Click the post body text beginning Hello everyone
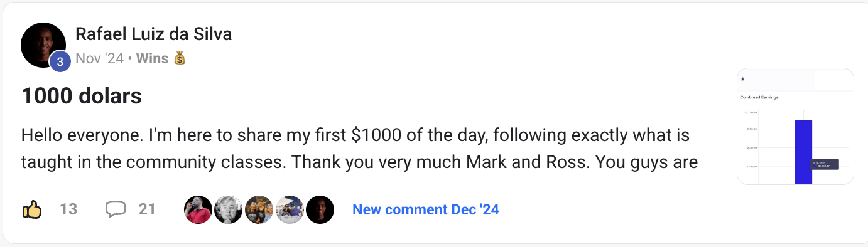This screenshot has height=247, width=868. [360, 149]
